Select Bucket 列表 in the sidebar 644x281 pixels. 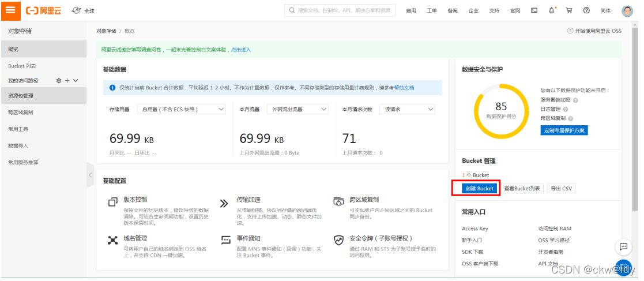[x=44, y=66]
